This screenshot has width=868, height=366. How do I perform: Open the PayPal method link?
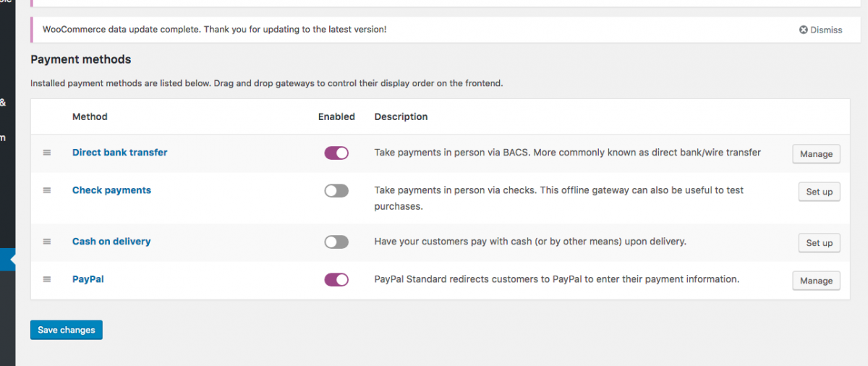click(x=88, y=279)
